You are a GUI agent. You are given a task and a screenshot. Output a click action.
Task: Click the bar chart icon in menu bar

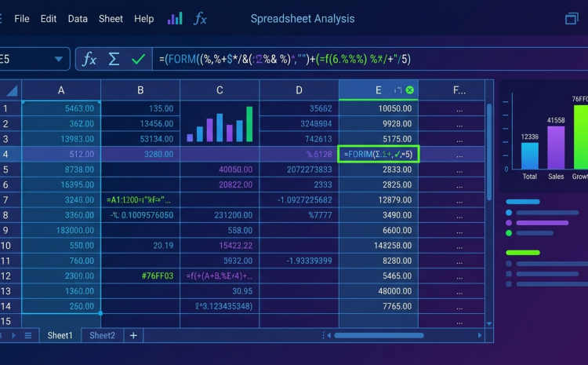pyautogui.click(x=175, y=18)
